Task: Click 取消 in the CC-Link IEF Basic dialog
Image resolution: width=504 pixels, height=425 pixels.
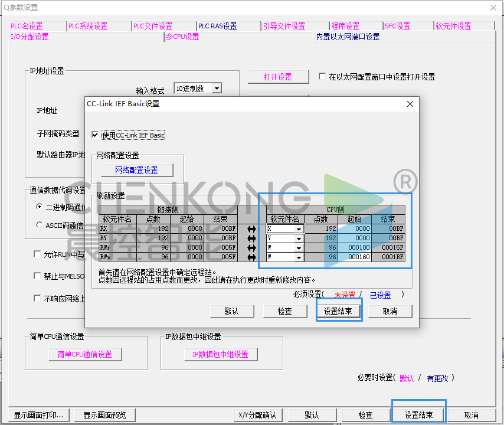Action: (x=390, y=311)
